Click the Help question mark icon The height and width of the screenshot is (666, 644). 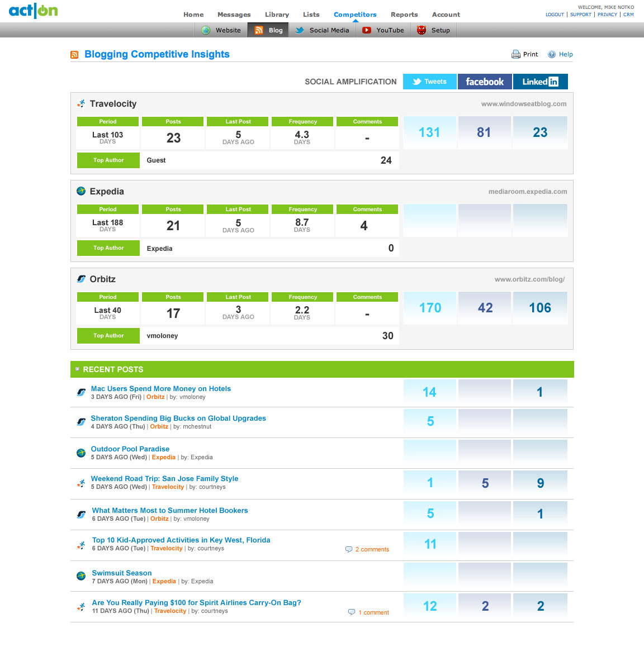coord(552,54)
